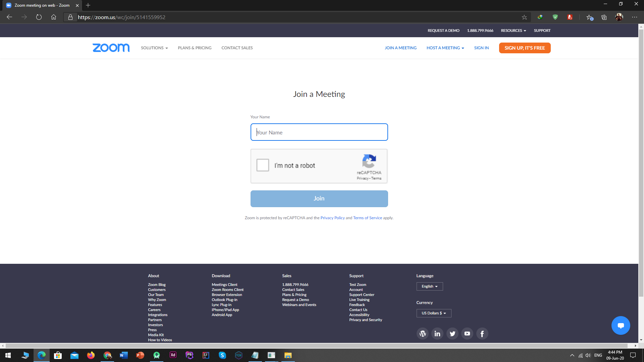Open a new browser tab with plus icon
Viewport: 644px width, 362px height.
pos(88,5)
